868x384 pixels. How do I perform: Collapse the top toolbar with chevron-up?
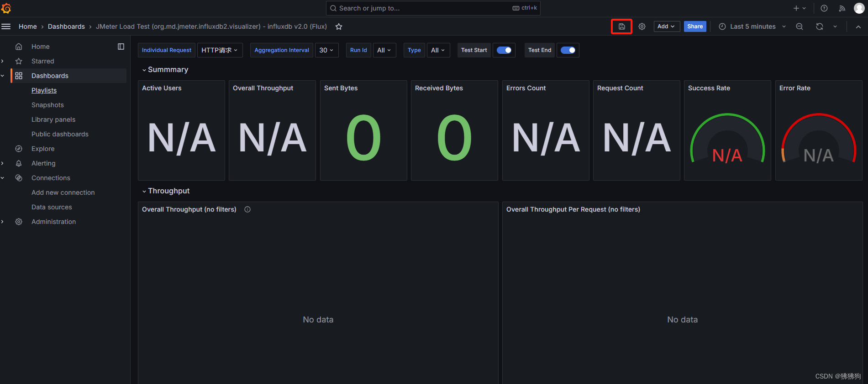(x=858, y=26)
